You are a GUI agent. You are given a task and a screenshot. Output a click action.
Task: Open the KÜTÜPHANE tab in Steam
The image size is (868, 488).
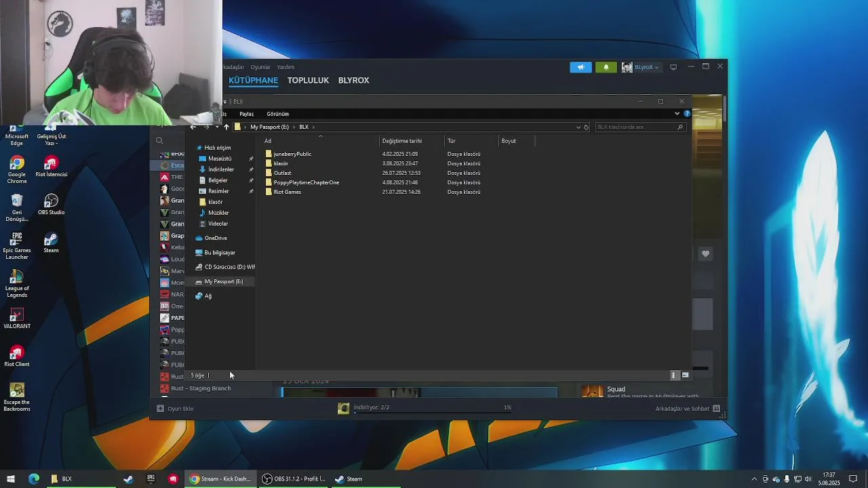click(253, 80)
